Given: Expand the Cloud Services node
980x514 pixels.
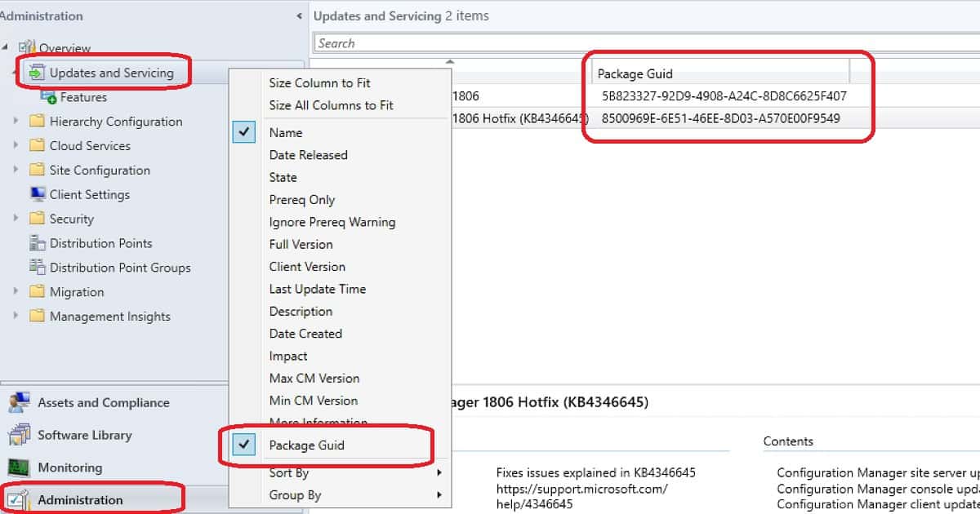Looking at the screenshot, I should pos(16,146).
